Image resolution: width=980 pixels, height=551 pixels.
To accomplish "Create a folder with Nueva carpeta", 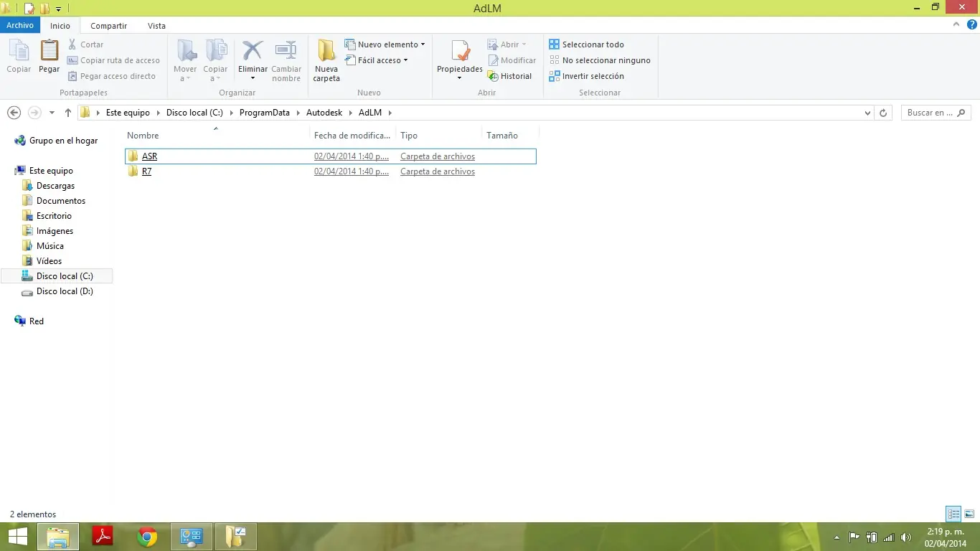I will pos(326,60).
